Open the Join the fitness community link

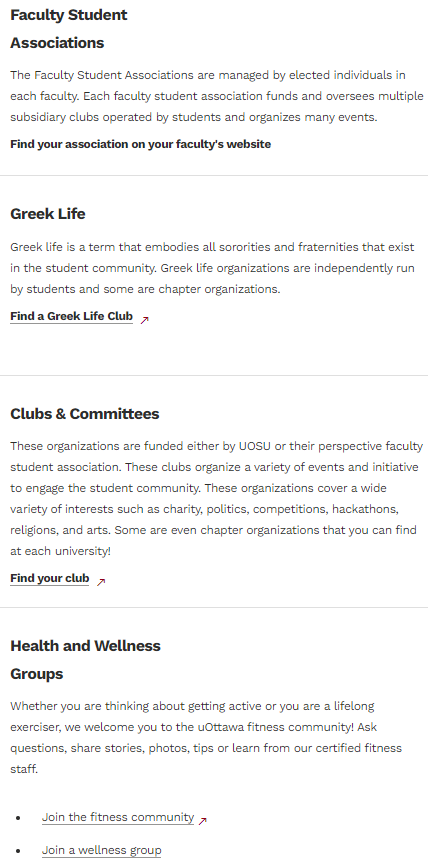pyautogui.click(x=118, y=817)
